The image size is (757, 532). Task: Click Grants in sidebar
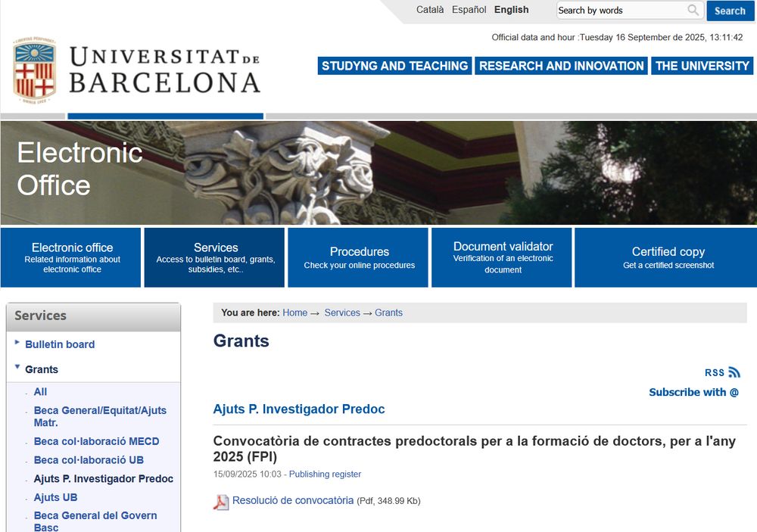[42, 369]
